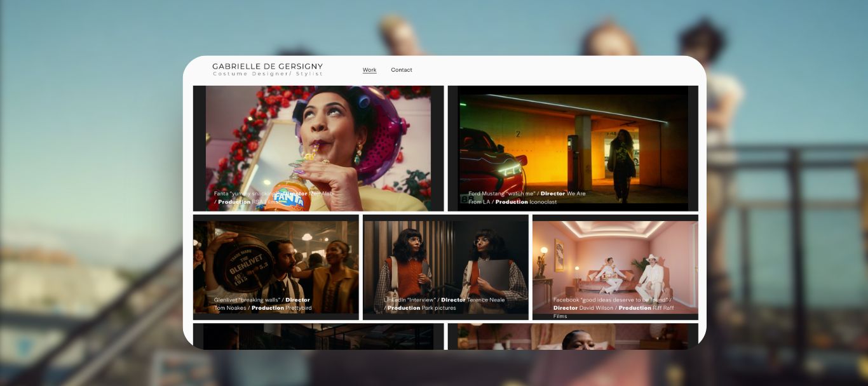Open the Fanta "yummy snacking" project thumbnail
This screenshot has width=868, height=386.
point(318,140)
